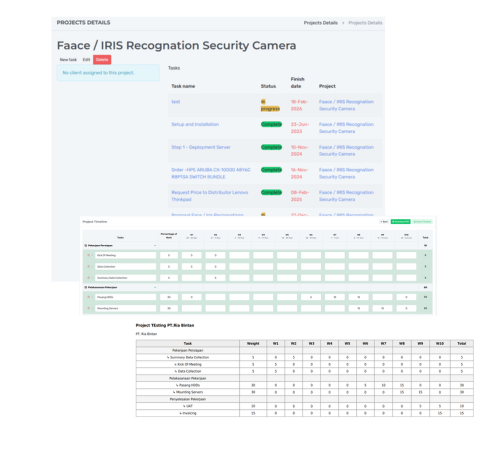Click the Total column header in report table
Screen dimensions: 500x450
462,344
